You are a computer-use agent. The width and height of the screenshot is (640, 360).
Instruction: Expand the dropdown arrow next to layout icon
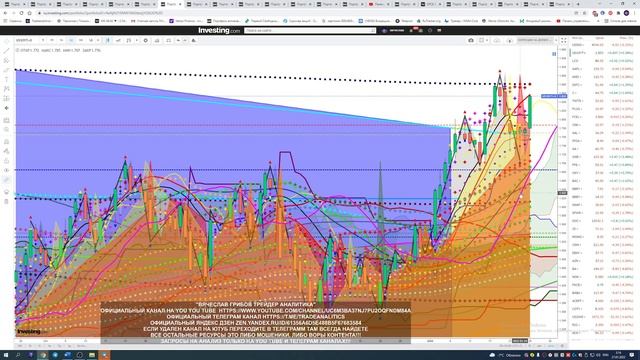pyautogui.click(x=487, y=40)
